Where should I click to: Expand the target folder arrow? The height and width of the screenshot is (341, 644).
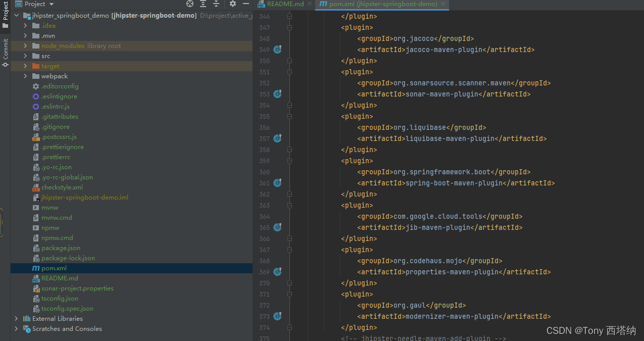[x=26, y=66]
